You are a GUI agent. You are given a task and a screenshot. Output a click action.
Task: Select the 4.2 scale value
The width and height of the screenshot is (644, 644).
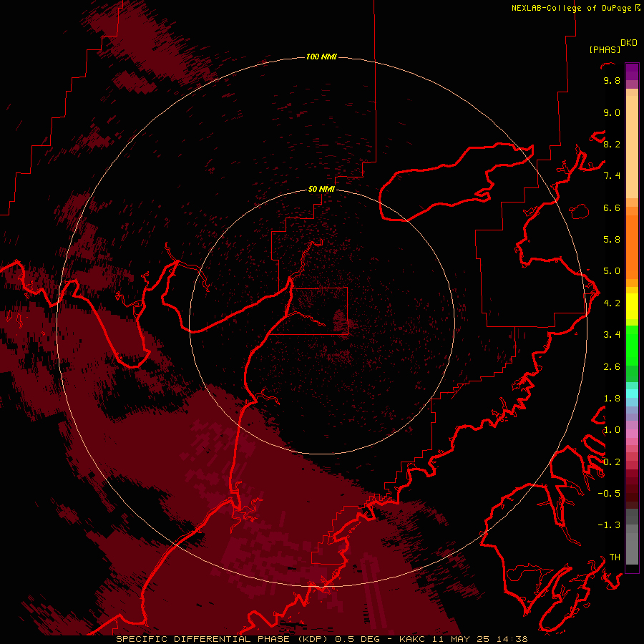(612, 303)
